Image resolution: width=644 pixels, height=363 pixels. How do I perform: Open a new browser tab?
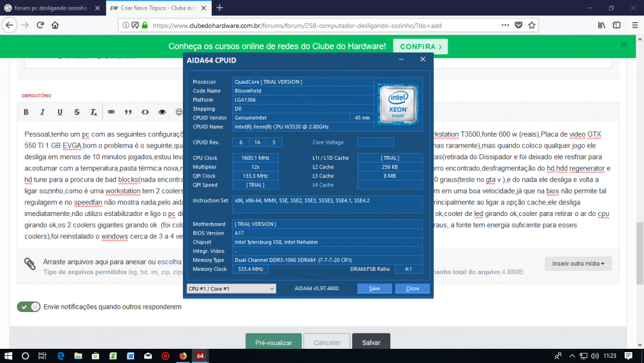[x=220, y=8]
